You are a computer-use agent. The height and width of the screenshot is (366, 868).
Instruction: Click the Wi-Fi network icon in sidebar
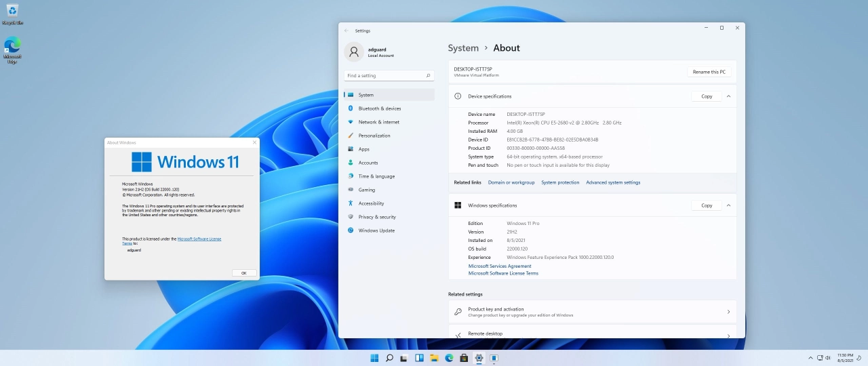(351, 122)
